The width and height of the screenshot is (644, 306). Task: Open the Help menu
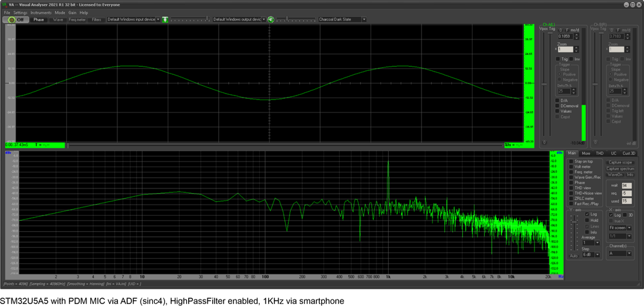84,13
